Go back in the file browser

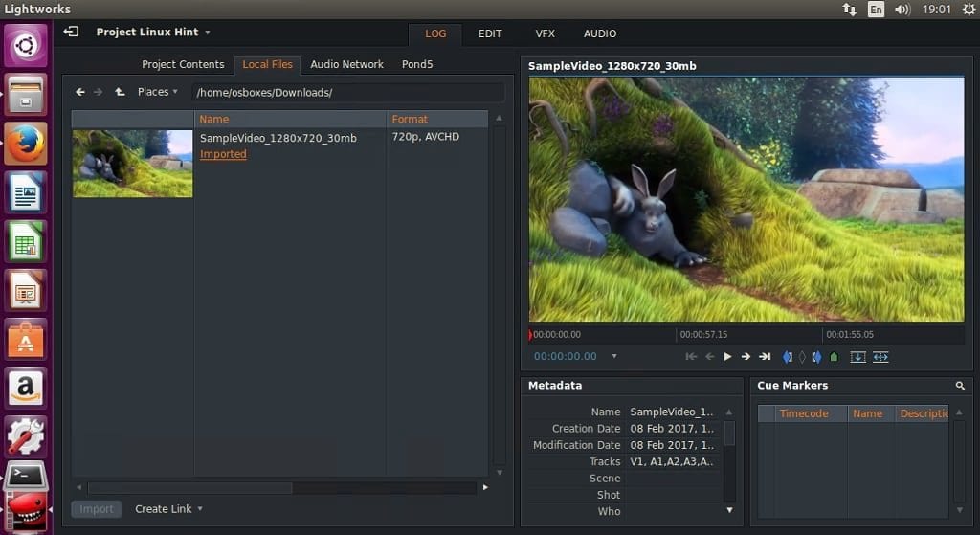click(x=80, y=92)
